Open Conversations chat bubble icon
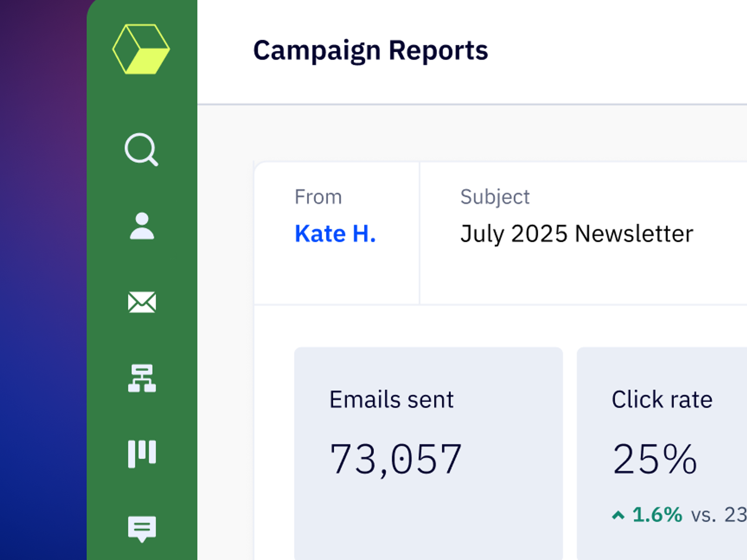Image resolution: width=747 pixels, height=560 pixels. click(x=142, y=529)
